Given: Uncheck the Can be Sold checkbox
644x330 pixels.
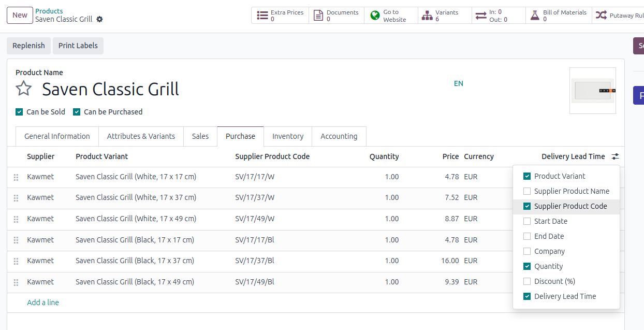Looking at the screenshot, I should click(19, 112).
